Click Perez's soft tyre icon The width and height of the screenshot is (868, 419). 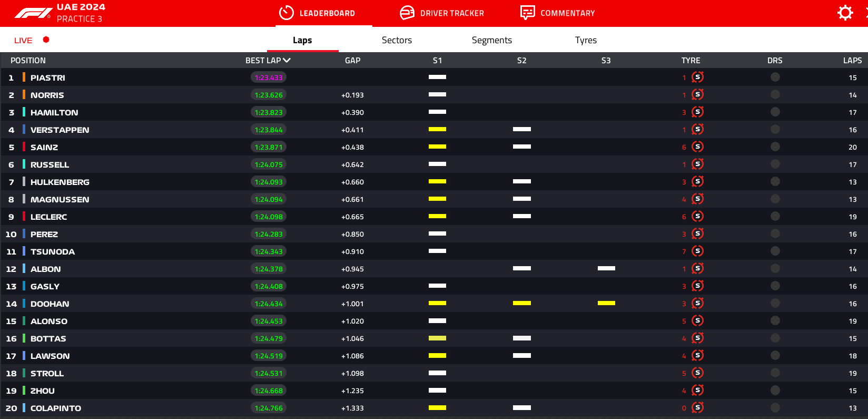coord(697,233)
